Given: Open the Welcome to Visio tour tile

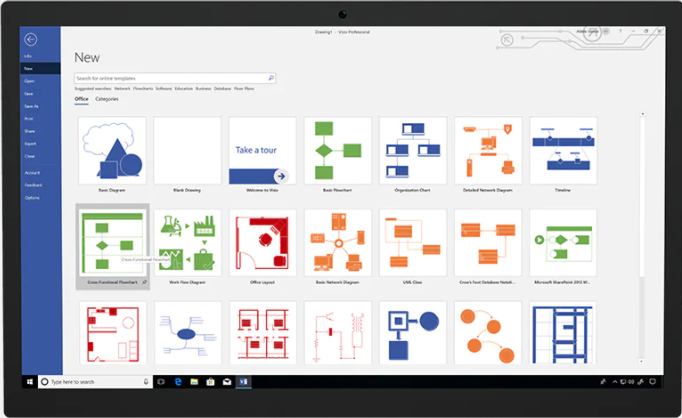Looking at the screenshot, I should click(262, 150).
